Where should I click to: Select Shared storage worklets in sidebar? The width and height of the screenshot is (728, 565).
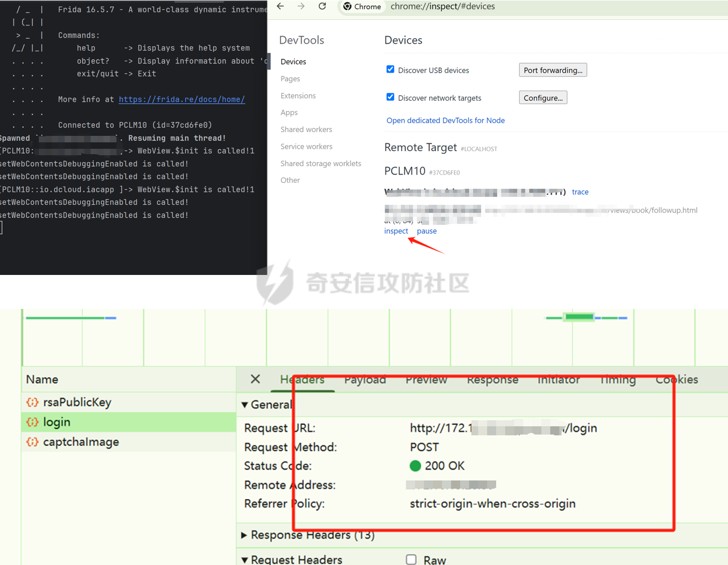tap(321, 163)
